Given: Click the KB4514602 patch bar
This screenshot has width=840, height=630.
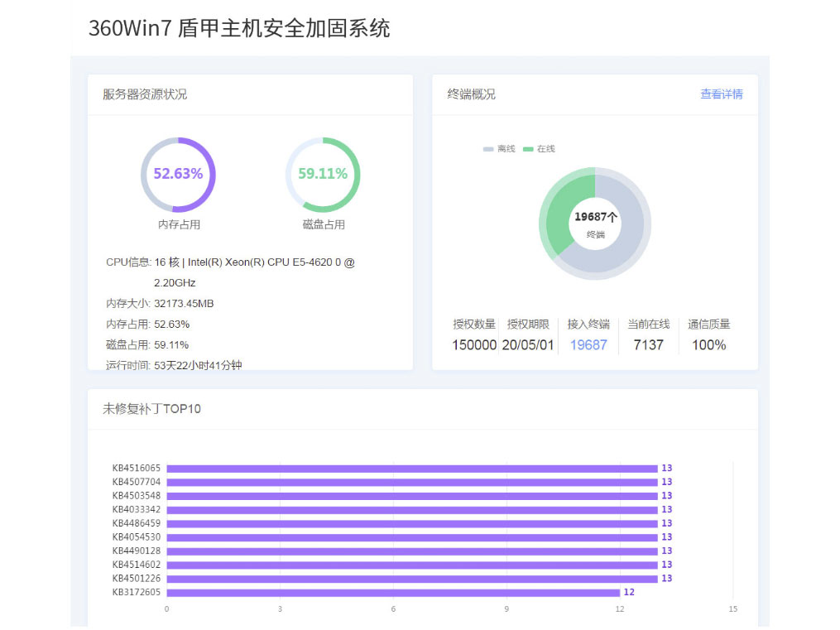Looking at the screenshot, I should 412,565.
